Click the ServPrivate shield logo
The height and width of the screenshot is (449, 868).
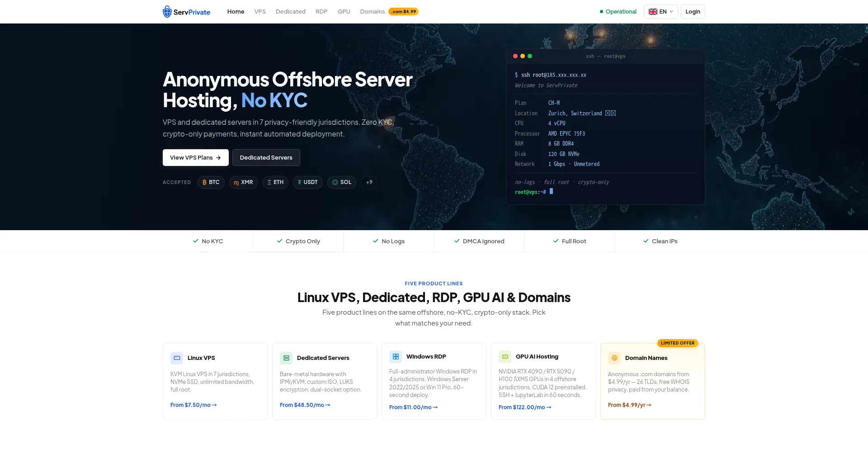tap(167, 12)
